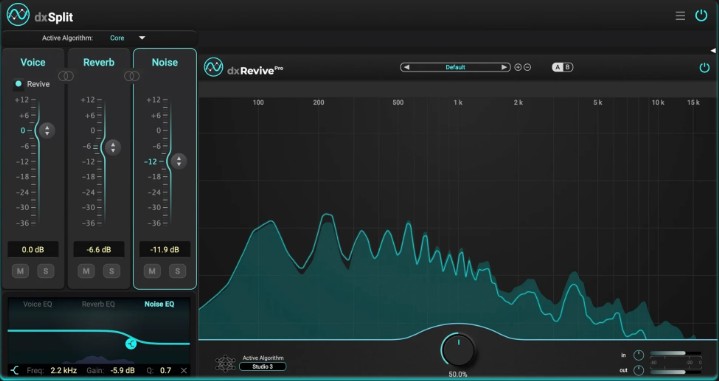The image size is (719, 381).
Task: Solo the Reverb channel
Action: click(112, 271)
